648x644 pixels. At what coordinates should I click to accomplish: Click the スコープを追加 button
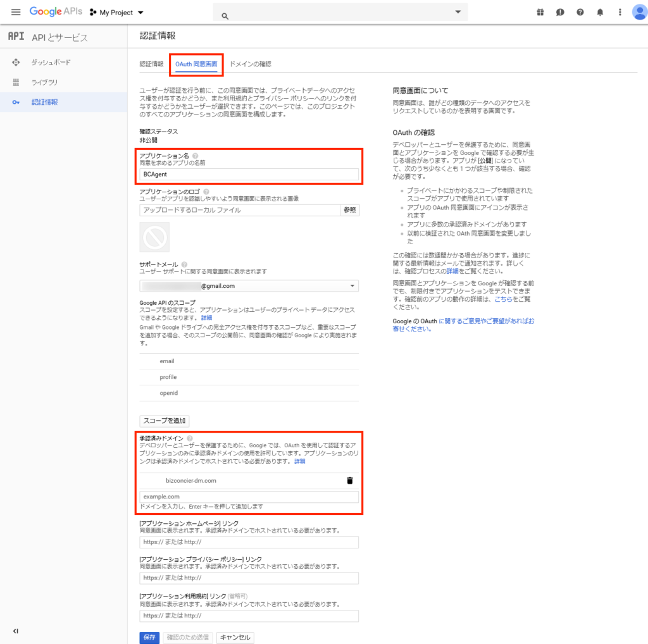tap(164, 421)
